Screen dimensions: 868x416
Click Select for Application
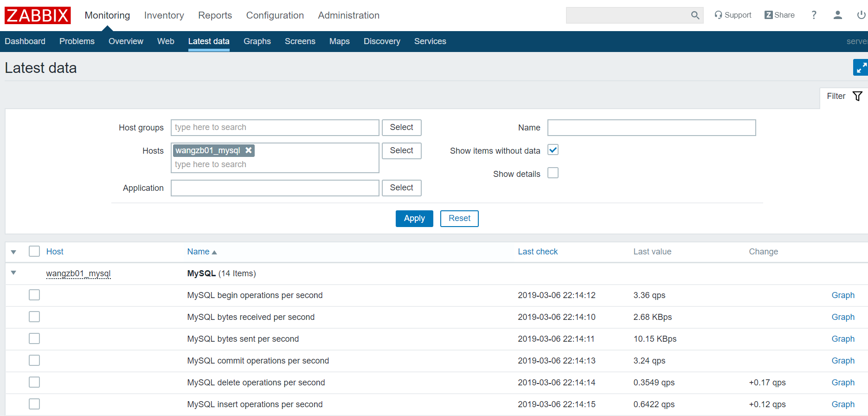402,188
